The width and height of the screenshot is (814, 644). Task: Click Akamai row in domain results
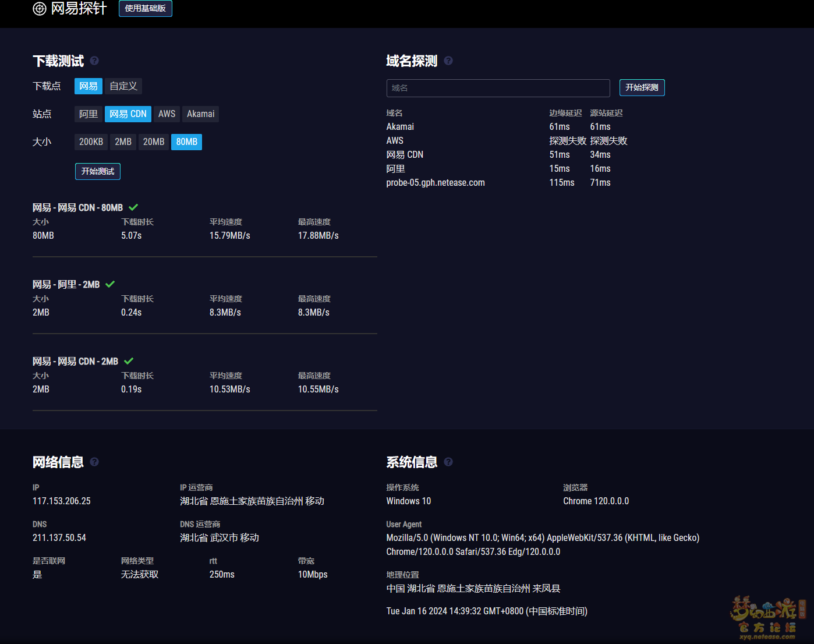point(507,126)
